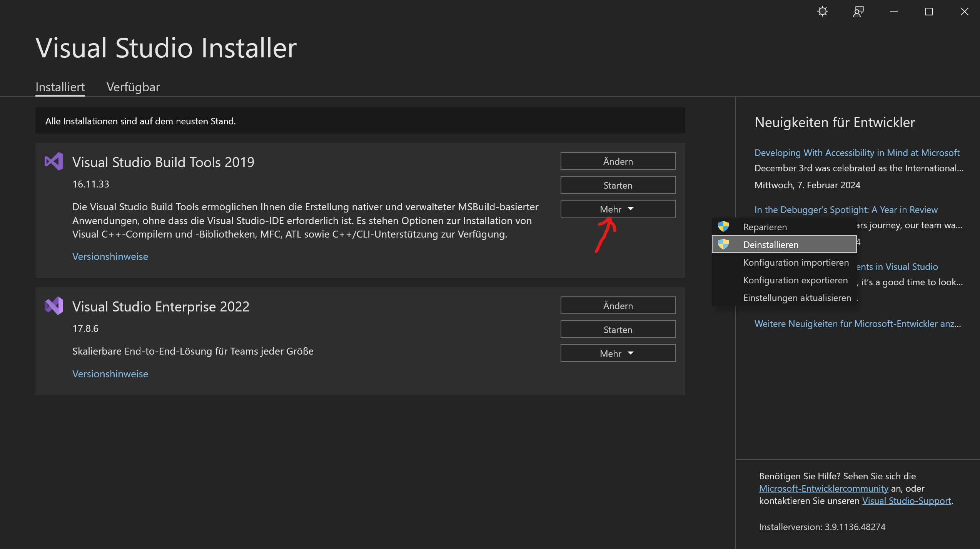Click the Visual Studio Build Tools 2019 logo
This screenshot has width=980, height=549.
[x=54, y=161]
